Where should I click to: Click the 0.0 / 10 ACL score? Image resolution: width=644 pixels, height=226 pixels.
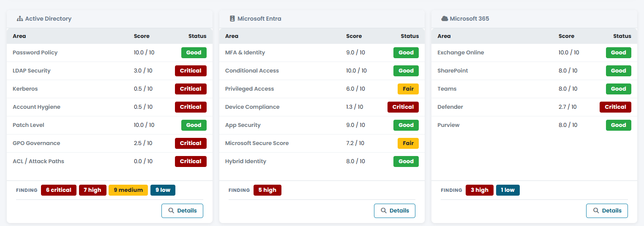pos(143,161)
